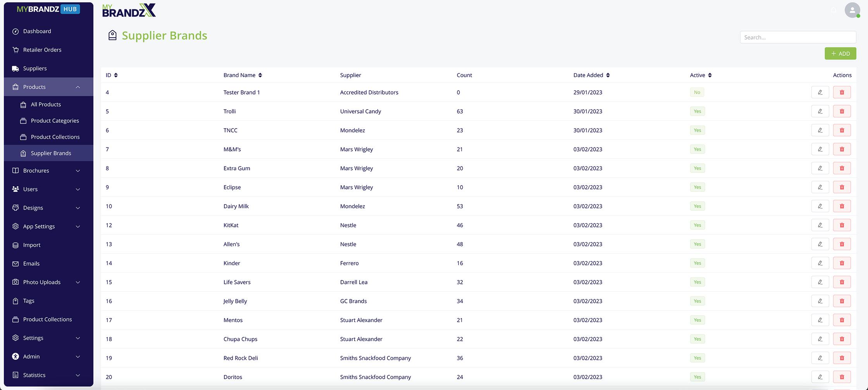Click the Suppliers truck icon
The image size is (868, 390).
(x=15, y=69)
